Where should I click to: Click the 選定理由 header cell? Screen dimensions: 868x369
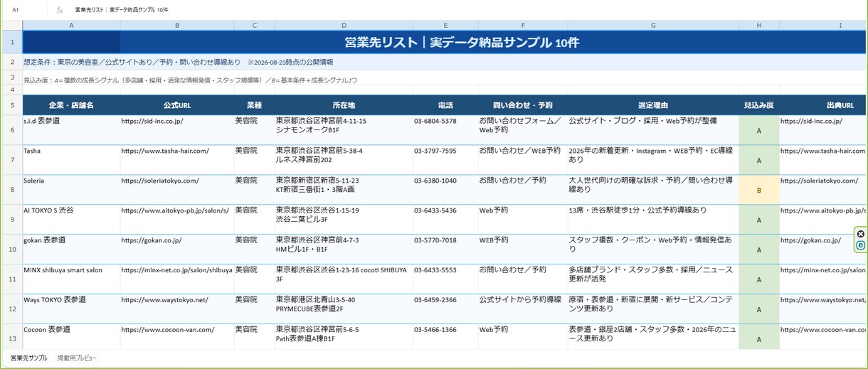pos(653,105)
